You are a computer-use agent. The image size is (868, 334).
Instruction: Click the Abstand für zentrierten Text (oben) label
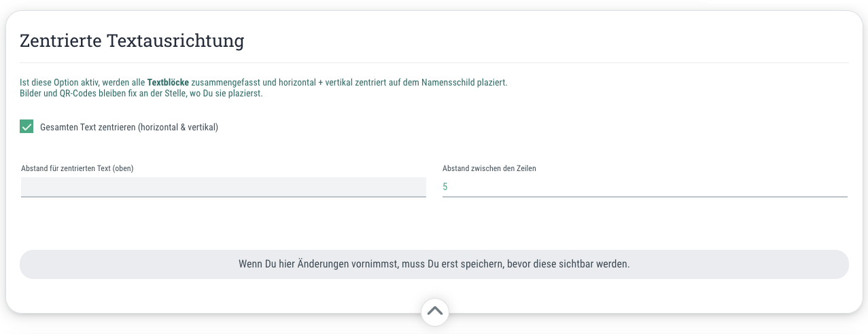pos(77,168)
